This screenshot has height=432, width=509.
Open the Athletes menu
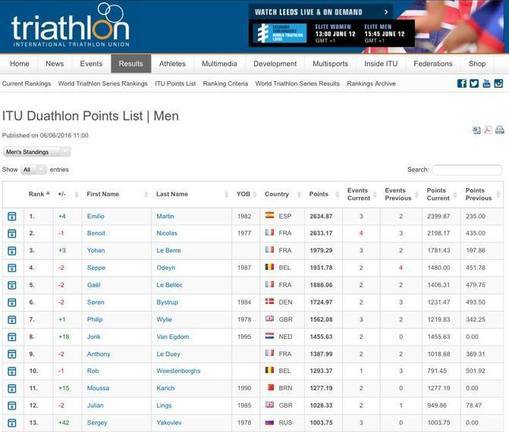[172, 64]
